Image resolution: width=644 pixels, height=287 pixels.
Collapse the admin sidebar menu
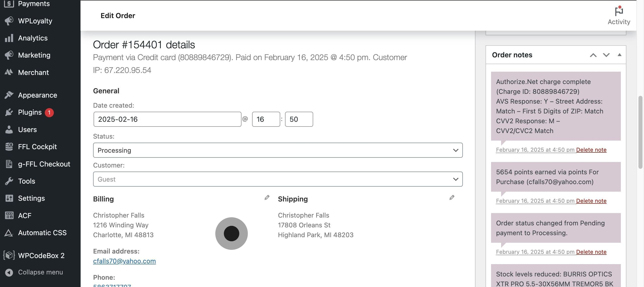(40, 272)
